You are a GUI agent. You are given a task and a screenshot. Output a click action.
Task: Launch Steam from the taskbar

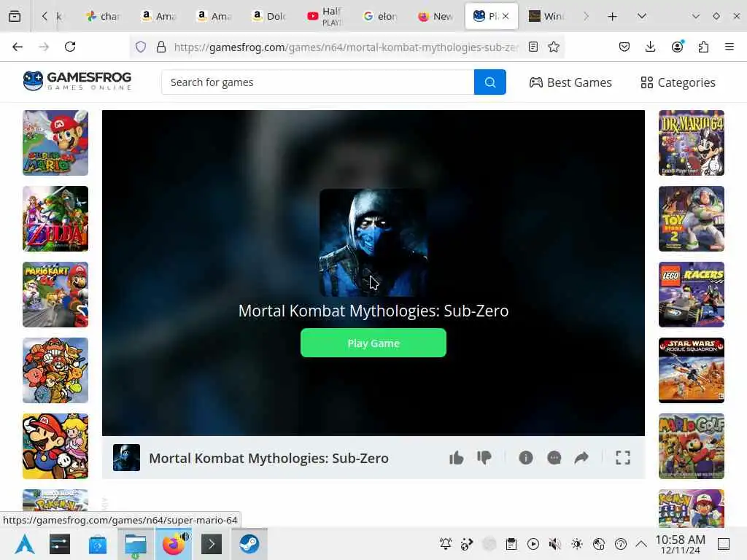(249, 544)
